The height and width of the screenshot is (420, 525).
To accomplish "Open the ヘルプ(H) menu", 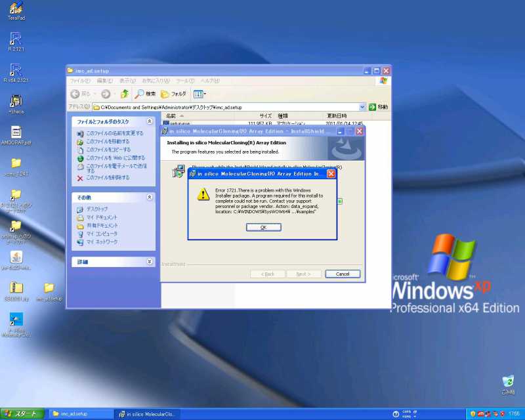I will click(x=210, y=81).
